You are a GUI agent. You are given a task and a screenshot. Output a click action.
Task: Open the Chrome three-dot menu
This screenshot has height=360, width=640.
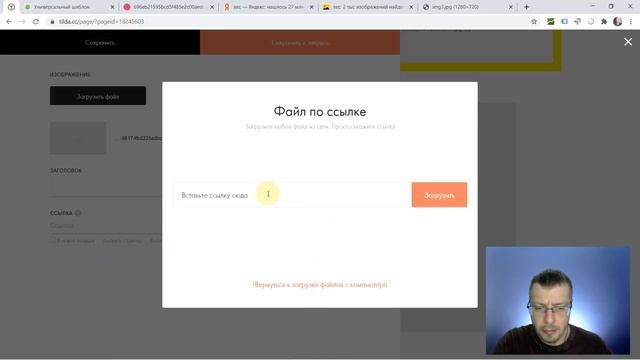[x=631, y=22]
